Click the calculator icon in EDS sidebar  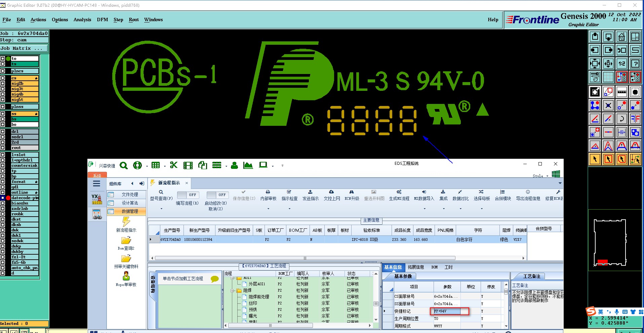[x=97, y=214]
